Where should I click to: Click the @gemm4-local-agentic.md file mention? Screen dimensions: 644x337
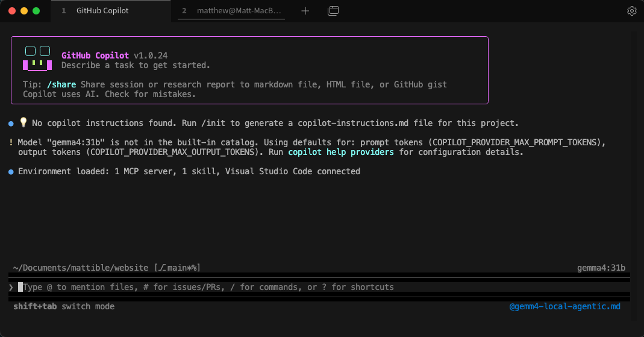click(564, 307)
